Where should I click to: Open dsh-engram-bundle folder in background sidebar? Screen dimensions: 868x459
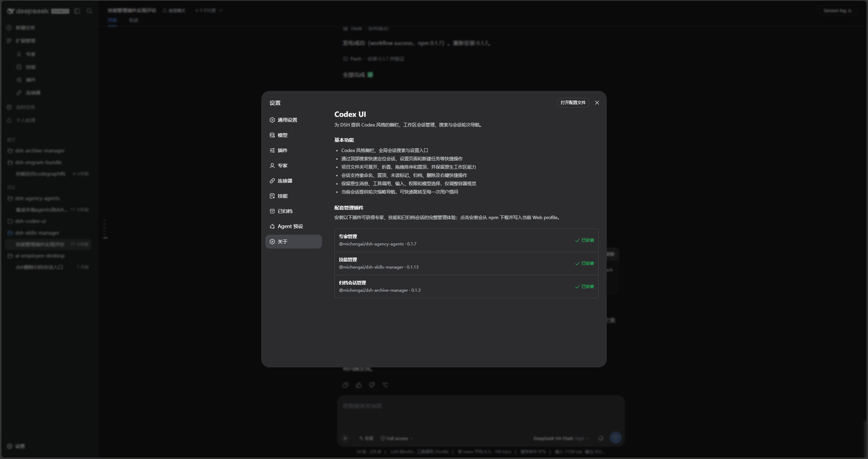pyautogui.click(x=48, y=162)
